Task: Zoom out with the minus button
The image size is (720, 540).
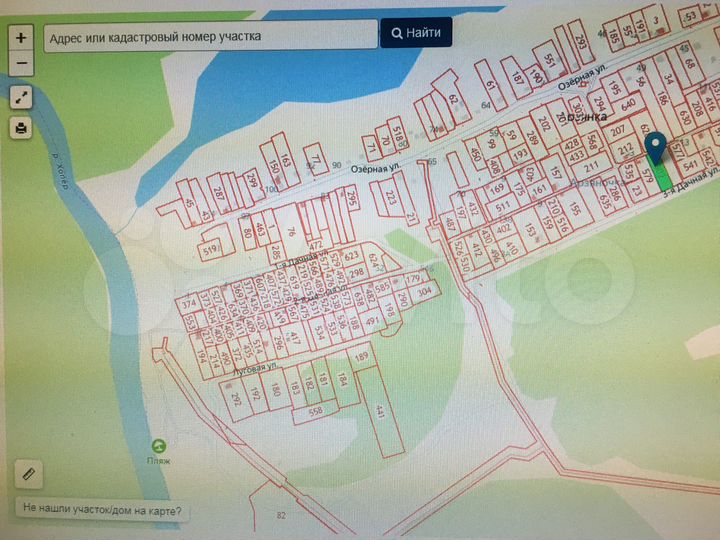Action: click(22, 63)
